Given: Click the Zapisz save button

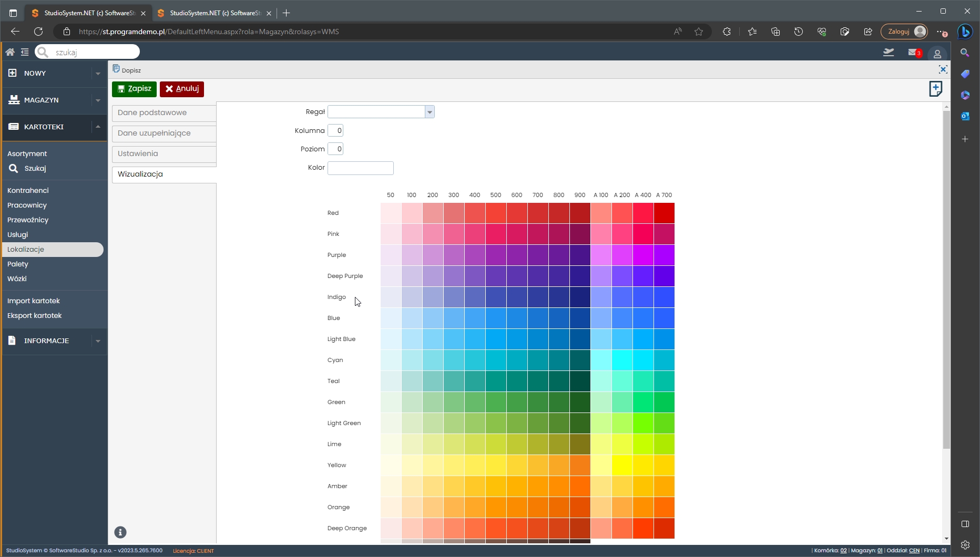Looking at the screenshot, I should [134, 89].
